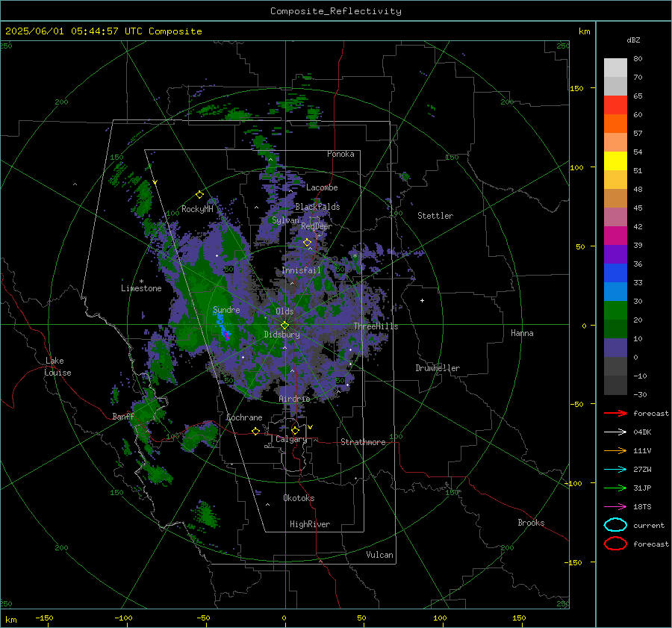Click the -150 label on the bottom km axis
The height and width of the screenshot is (628, 672).
[x=44, y=618]
